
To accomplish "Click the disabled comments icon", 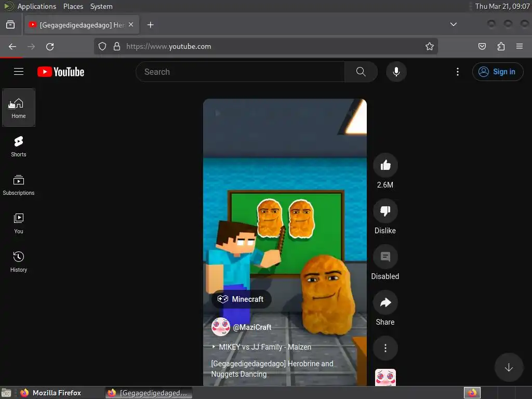I will (385, 257).
